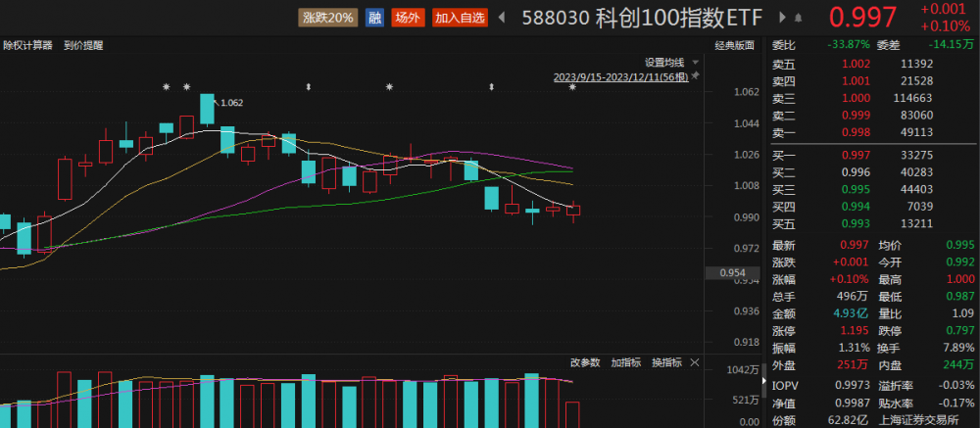Click the 场外 button
The width and height of the screenshot is (980, 428).
[408, 18]
